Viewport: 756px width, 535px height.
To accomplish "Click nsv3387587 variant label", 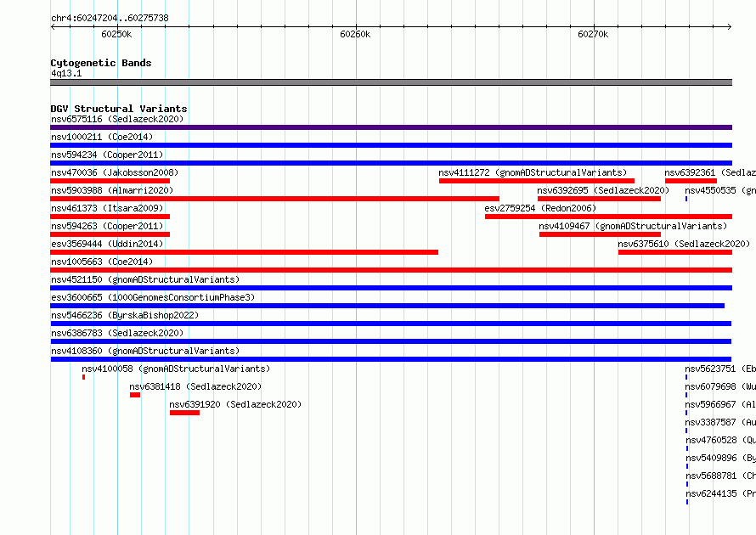I will click(720, 422).
